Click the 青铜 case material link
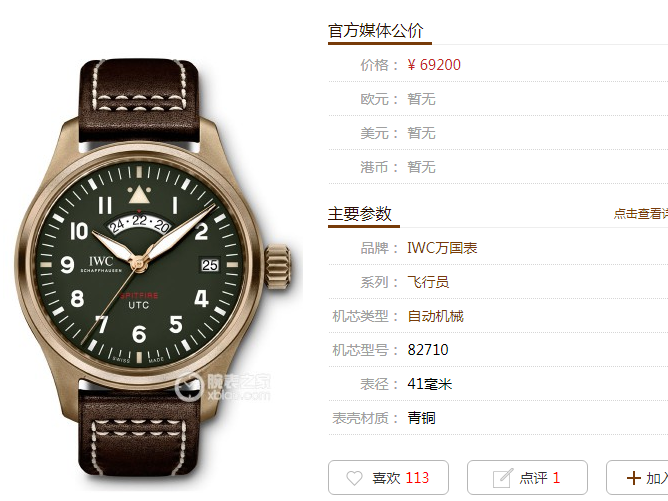 tap(421, 418)
